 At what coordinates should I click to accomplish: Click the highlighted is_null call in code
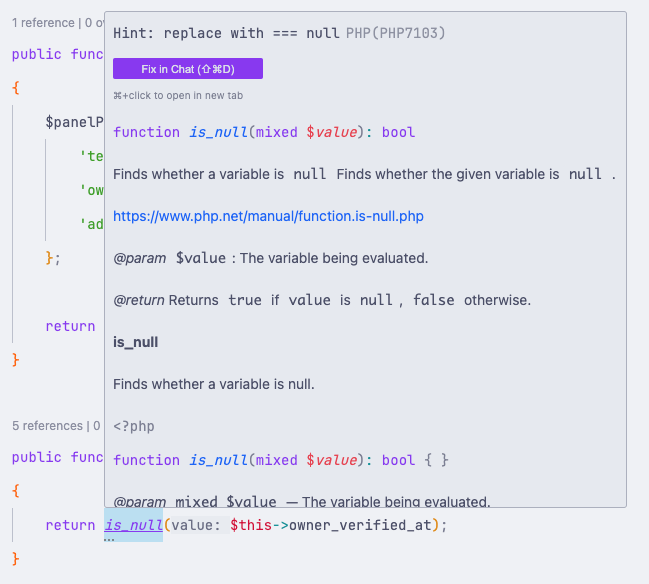tap(133, 525)
